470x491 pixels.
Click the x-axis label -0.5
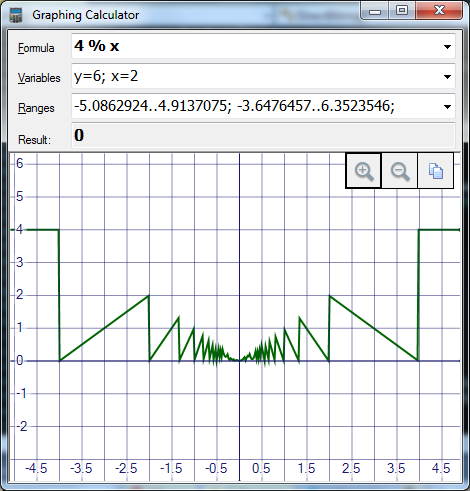coord(216,468)
